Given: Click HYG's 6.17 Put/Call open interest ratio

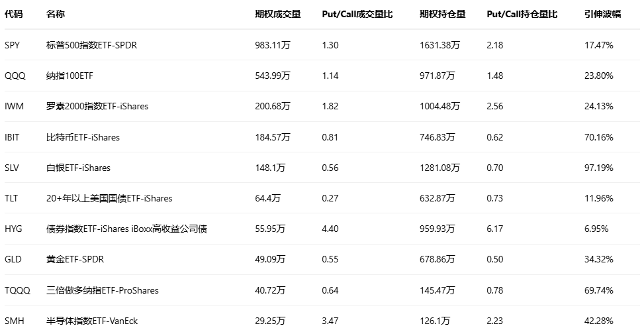Looking at the screenshot, I should 494,229.
